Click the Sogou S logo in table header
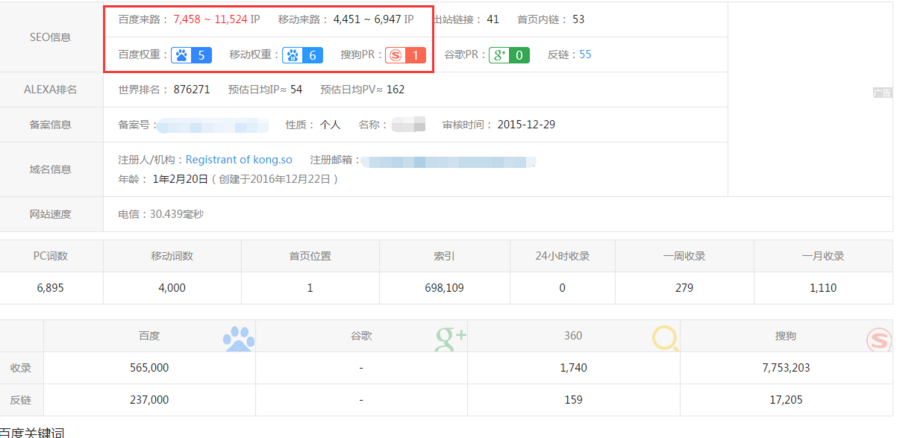Image resolution: width=900 pixels, height=438 pixels. 879,339
